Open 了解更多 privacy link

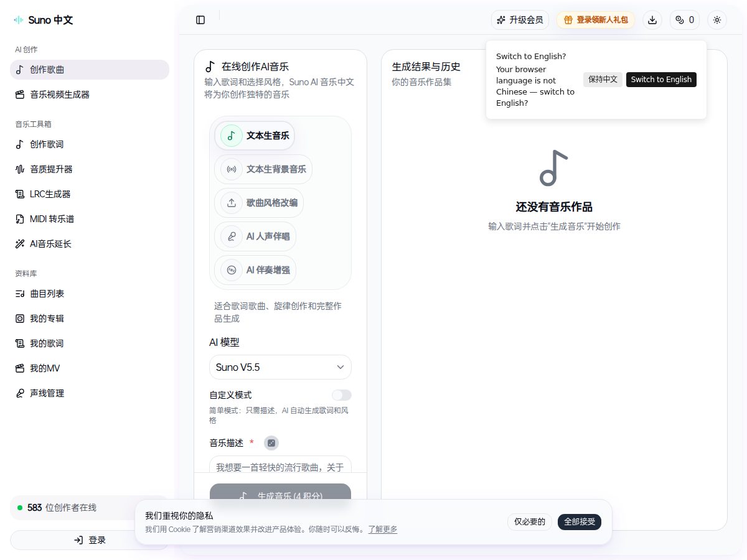click(x=383, y=530)
